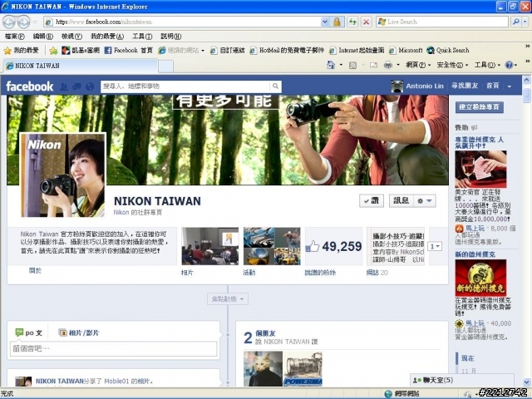The height and width of the screenshot is (399, 532).
Task: Open Facebook friend requests icon
Action: pyautogui.click(x=63, y=86)
